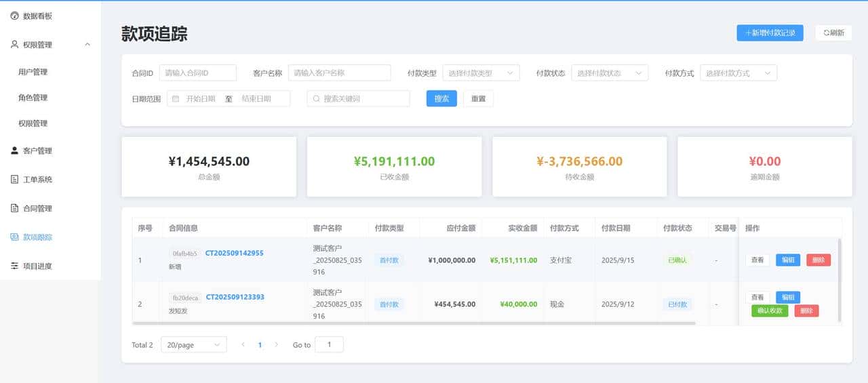Image resolution: width=868 pixels, height=383 pixels.
Task: Click the fb20deca contract ID tag
Action: [x=185, y=298]
